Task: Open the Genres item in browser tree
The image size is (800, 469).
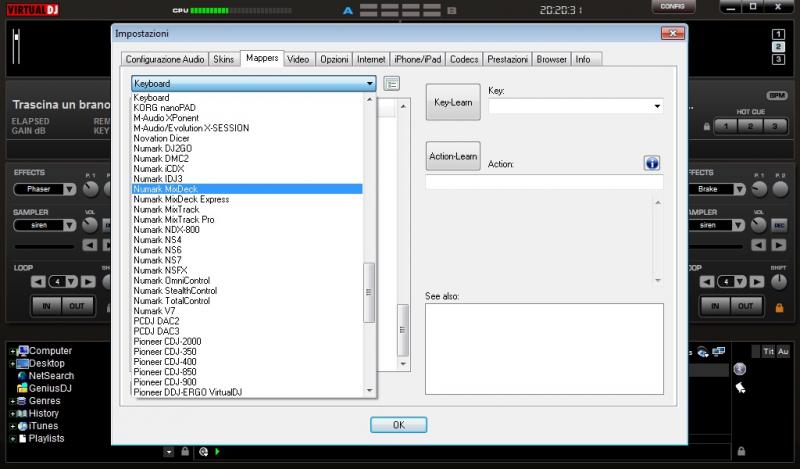Action: point(44,401)
